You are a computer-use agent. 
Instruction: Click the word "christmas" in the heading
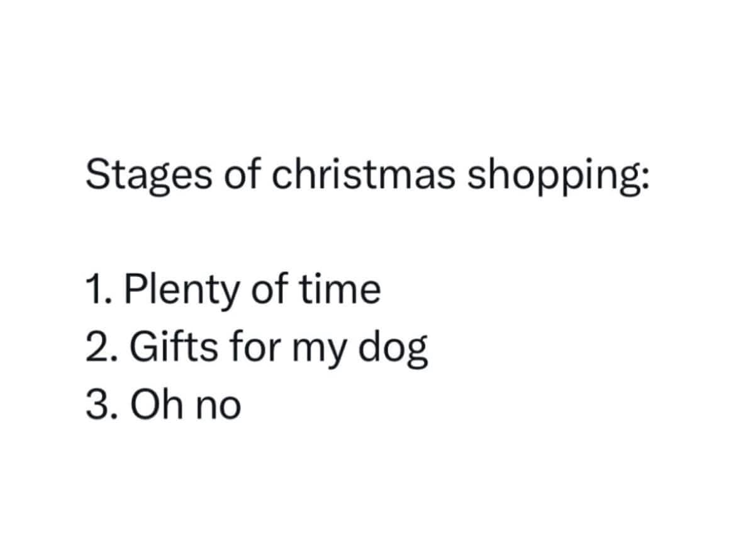click(364, 174)
